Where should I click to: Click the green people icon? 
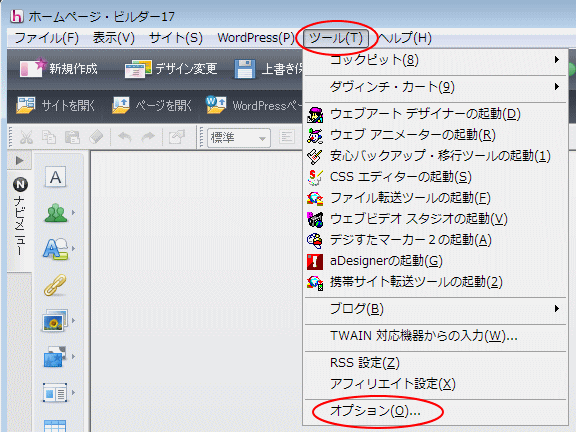pyautogui.click(x=55, y=213)
